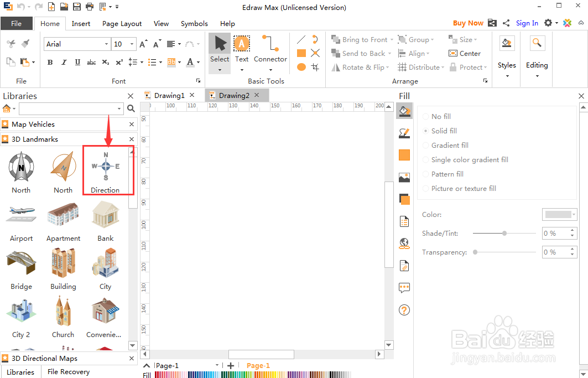This screenshot has width=588, height=378.
Task: Expand Send to Back options
Action: click(389, 54)
